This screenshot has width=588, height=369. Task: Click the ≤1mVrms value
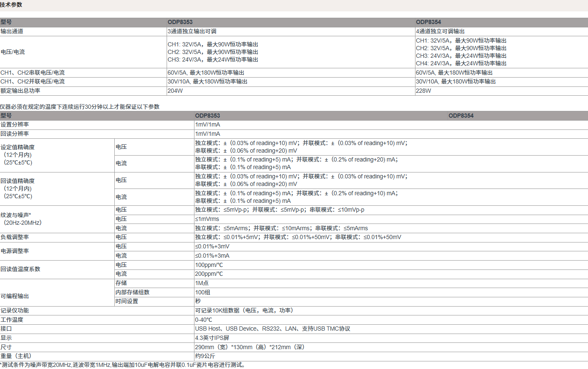[207, 219]
